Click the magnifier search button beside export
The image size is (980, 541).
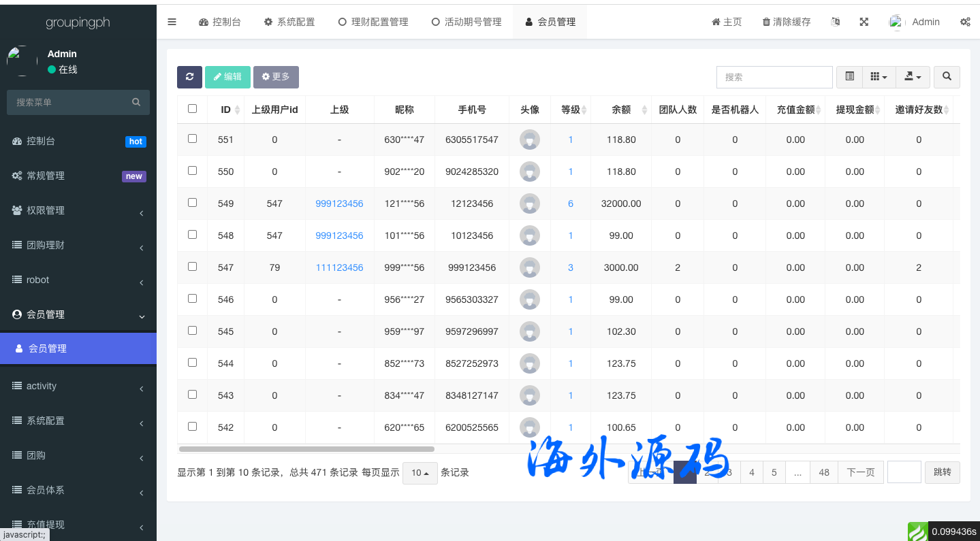[x=947, y=77]
